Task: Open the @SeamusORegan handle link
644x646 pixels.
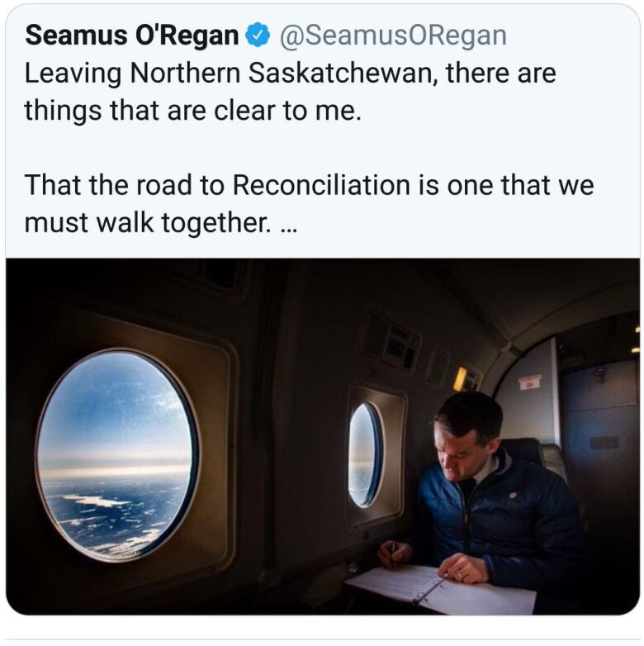Action: [x=393, y=36]
